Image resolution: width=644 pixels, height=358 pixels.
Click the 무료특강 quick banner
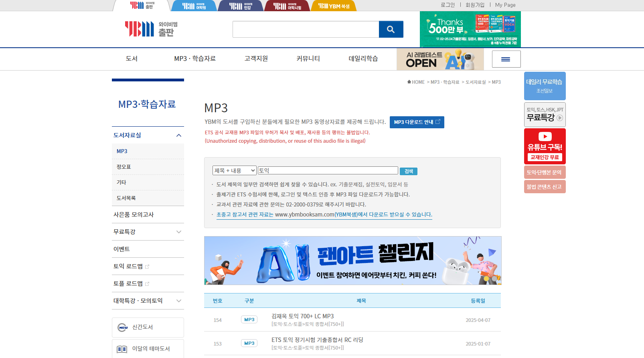pos(545,115)
